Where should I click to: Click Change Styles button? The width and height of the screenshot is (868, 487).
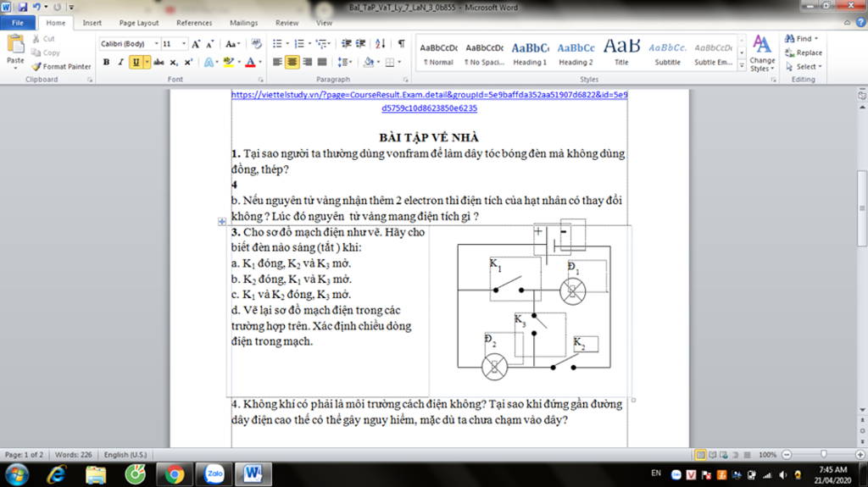(762, 54)
